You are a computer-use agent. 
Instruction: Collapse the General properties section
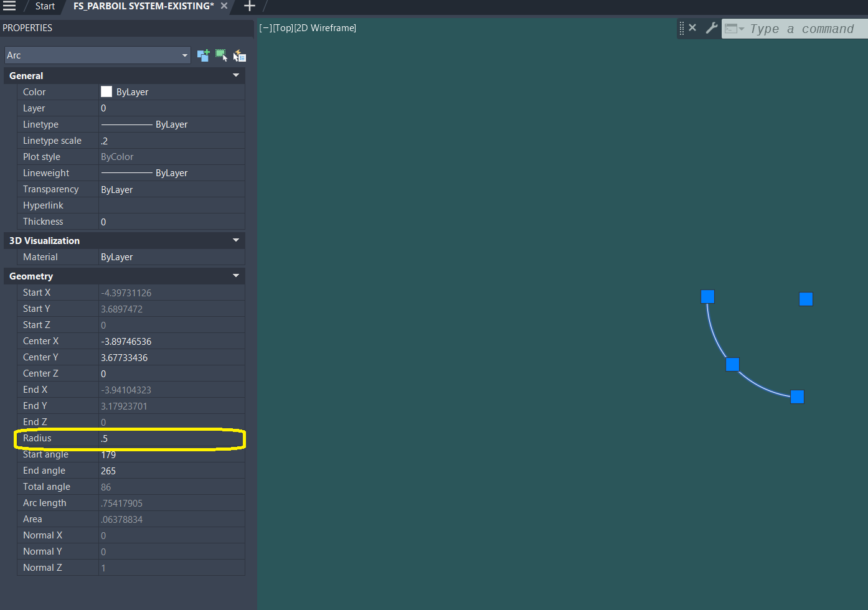pos(235,75)
